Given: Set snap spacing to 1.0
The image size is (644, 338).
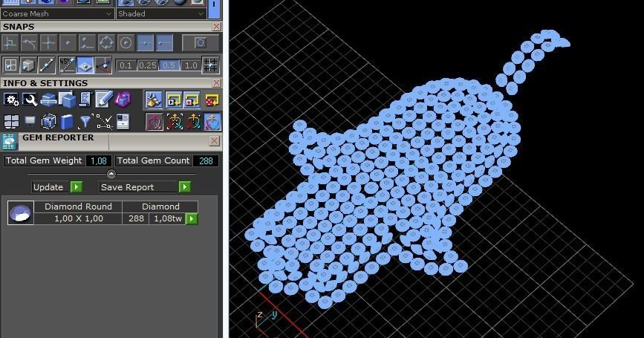Looking at the screenshot, I should coord(191,65).
